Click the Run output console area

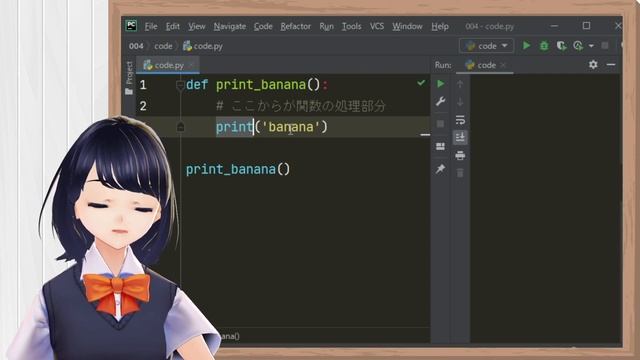pyautogui.click(x=545, y=208)
